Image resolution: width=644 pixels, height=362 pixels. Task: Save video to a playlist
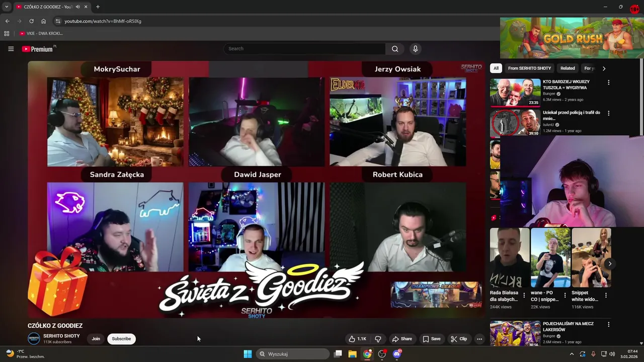coord(431,339)
